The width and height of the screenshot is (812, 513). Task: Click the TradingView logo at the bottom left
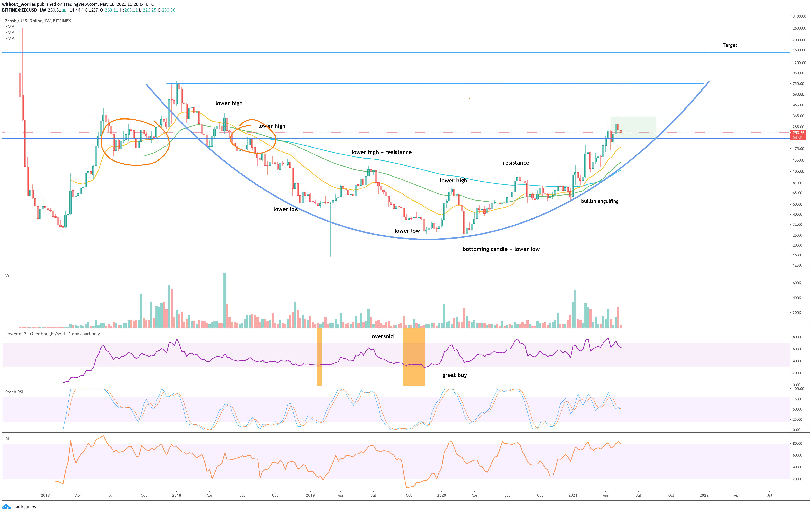tap(19, 507)
